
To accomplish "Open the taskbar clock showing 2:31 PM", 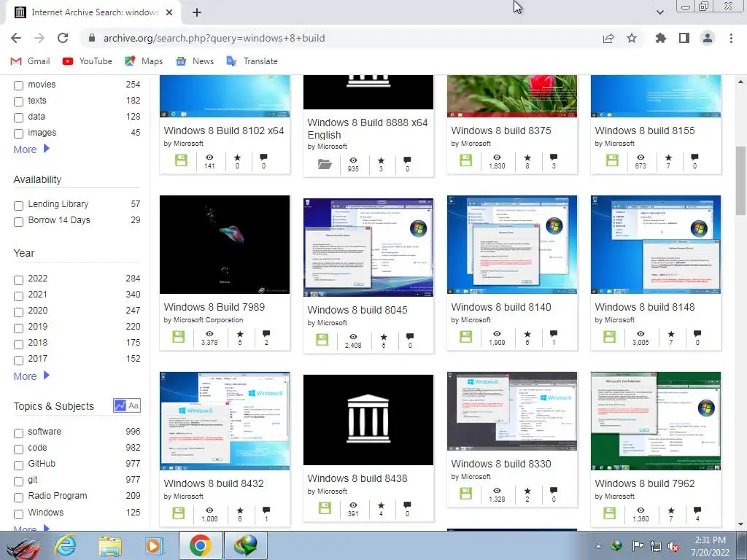I will coord(710,546).
